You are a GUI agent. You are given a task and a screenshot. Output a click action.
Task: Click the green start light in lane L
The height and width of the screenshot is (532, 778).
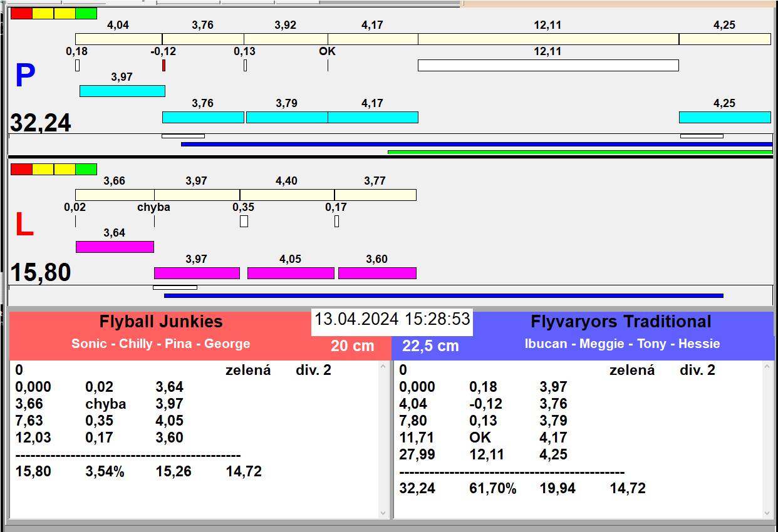pos(86,169)
